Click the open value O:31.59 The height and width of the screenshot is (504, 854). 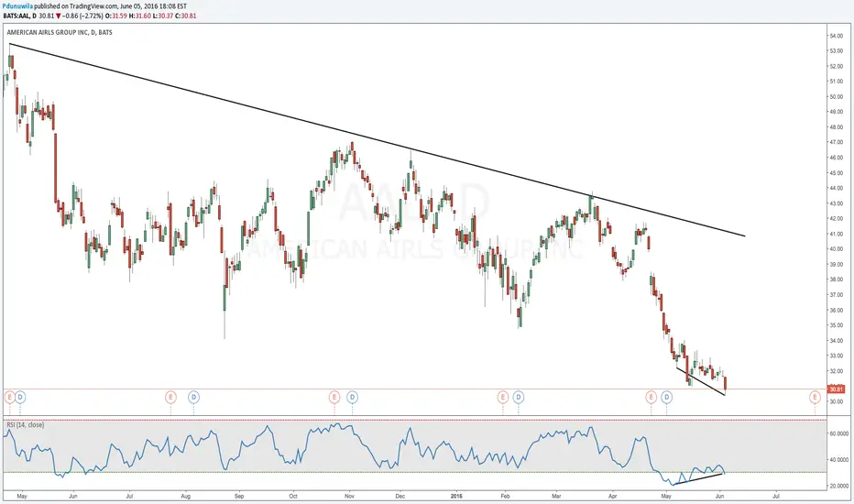pos(115,16)
